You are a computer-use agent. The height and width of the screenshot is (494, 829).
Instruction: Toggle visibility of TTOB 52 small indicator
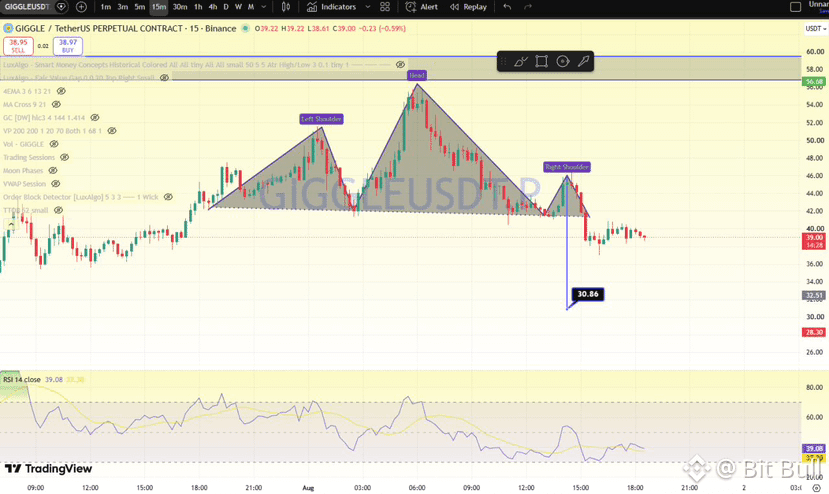pyautogui.click(x=59, y=210)
